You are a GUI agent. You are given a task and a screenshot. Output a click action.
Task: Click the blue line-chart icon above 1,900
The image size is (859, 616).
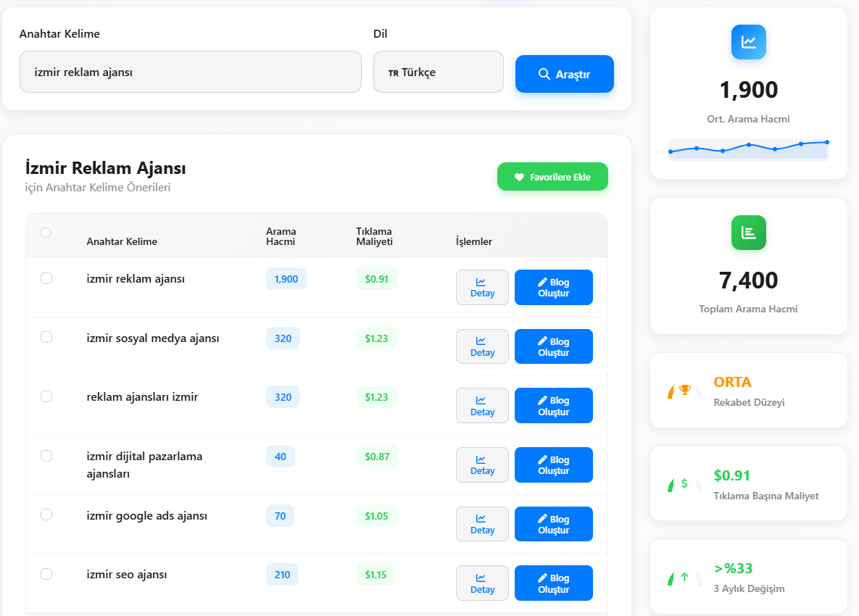pyautogui.click(x=748, y=42)
